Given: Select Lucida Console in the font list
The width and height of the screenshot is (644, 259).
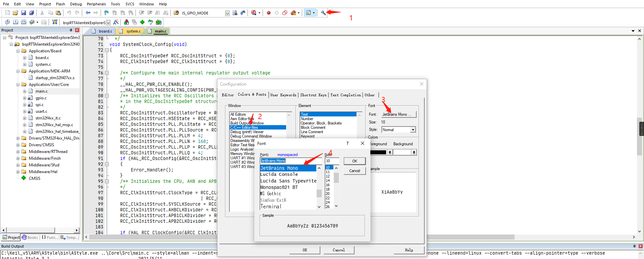Looking at the screenshot, I should 279,174.
